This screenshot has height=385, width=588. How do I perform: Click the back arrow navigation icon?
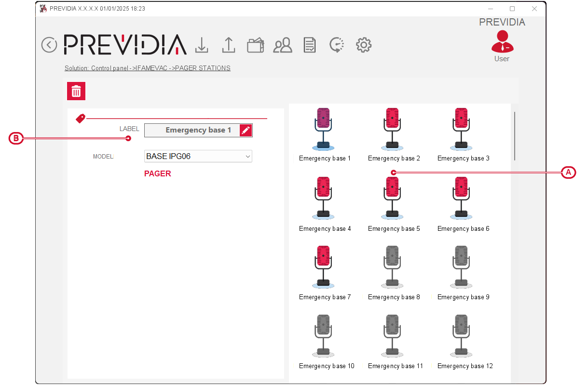point(49,45)
